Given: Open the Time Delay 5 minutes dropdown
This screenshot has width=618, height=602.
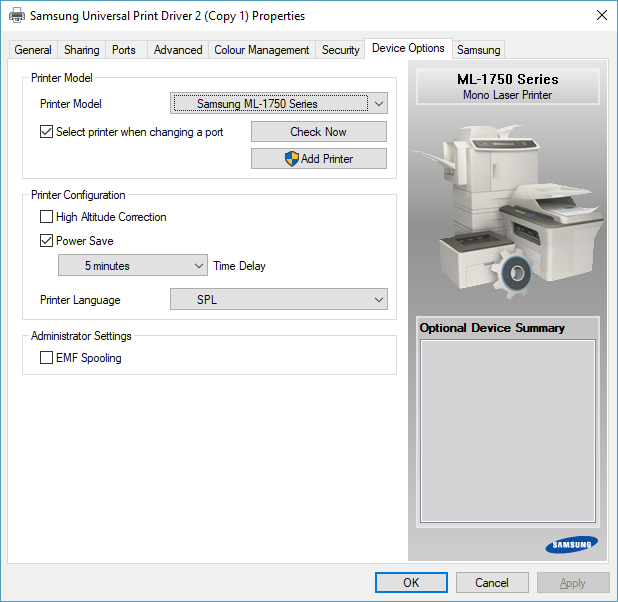Looking at the screenshot, I should [x=133, y=265].
